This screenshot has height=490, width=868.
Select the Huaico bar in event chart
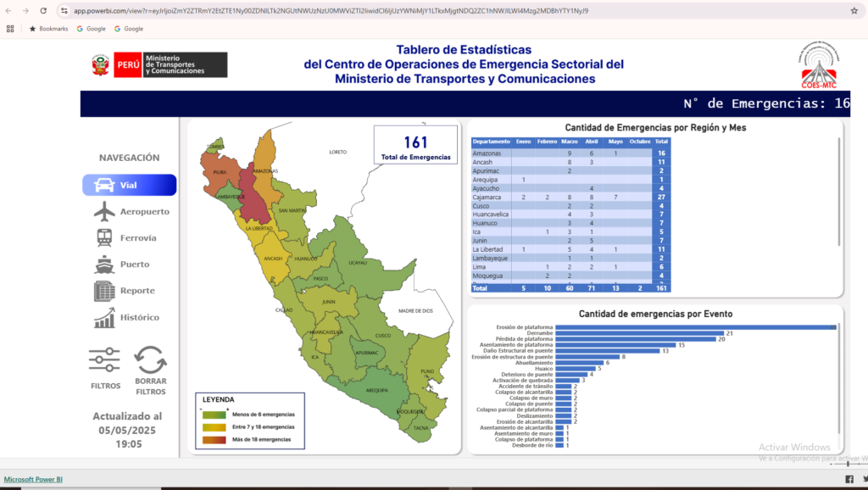pos(576,369)
